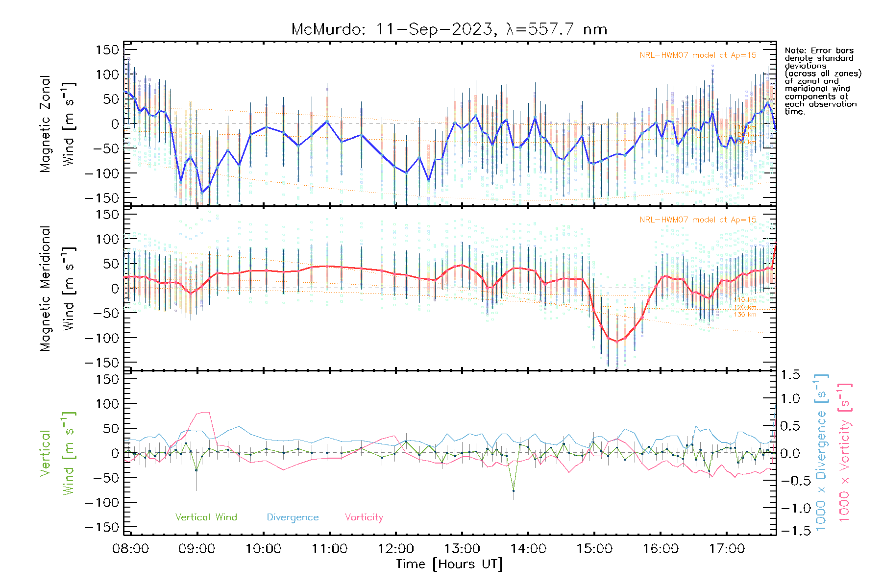Click the 08:00 time tick label
Viewport: 882px width, 588px height.
[130, 548]
